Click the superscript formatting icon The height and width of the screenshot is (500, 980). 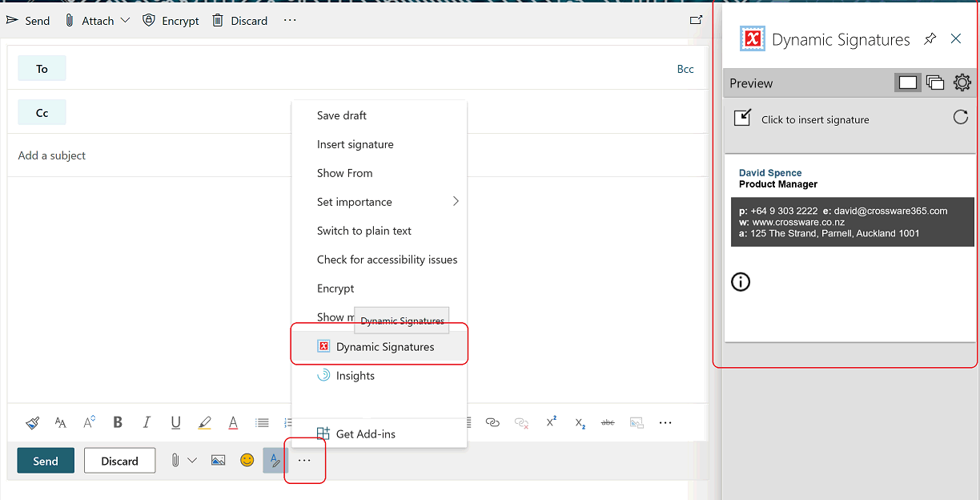click(550, 422)
